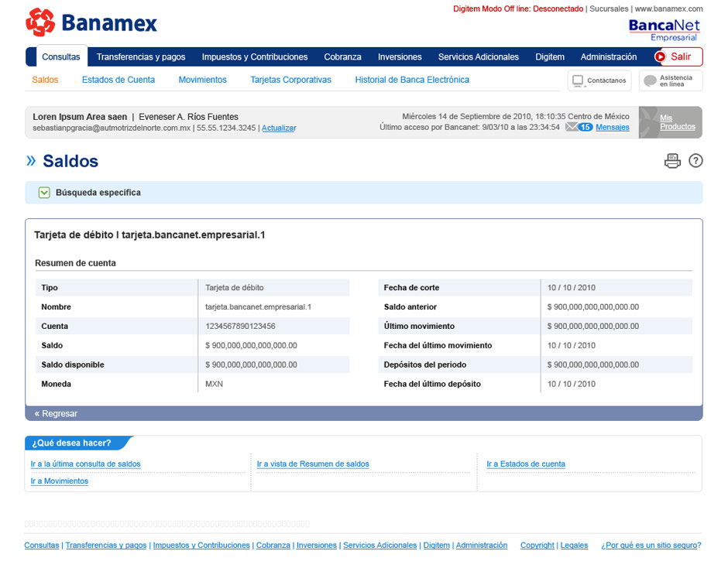The height and width of the screenshot is (575, 728).
Task: Click footer Cobranza link
Action: 273,546
